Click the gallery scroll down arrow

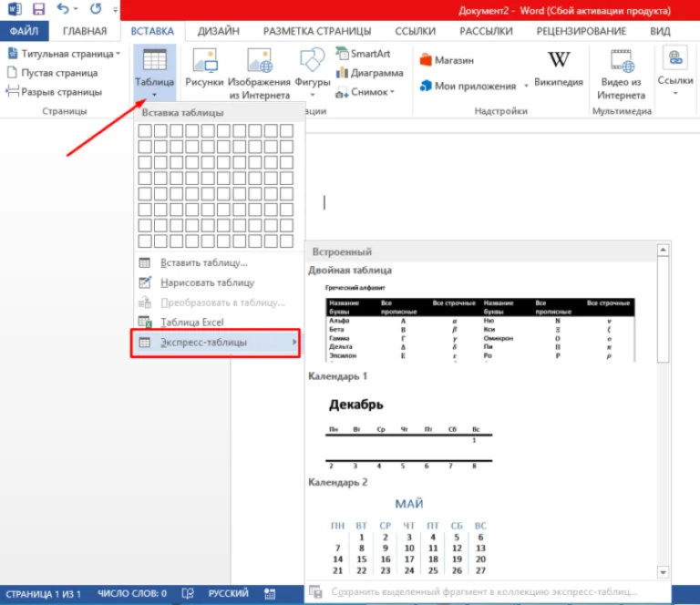(x=663, y=572)
